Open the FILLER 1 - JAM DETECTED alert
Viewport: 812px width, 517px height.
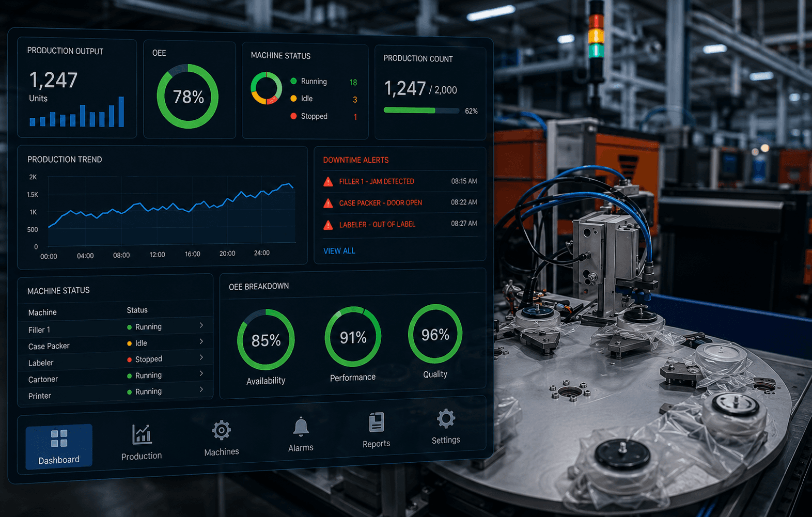pos(377,182)
